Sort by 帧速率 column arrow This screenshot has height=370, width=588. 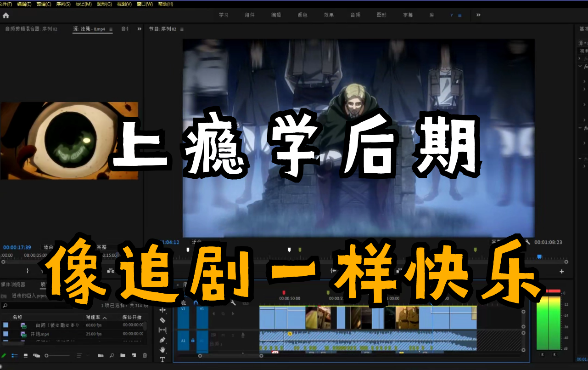pos(104,318)
